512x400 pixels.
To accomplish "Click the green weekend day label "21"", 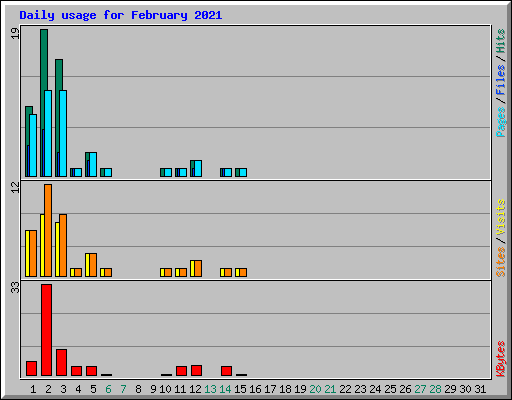I will coord(330,389).
